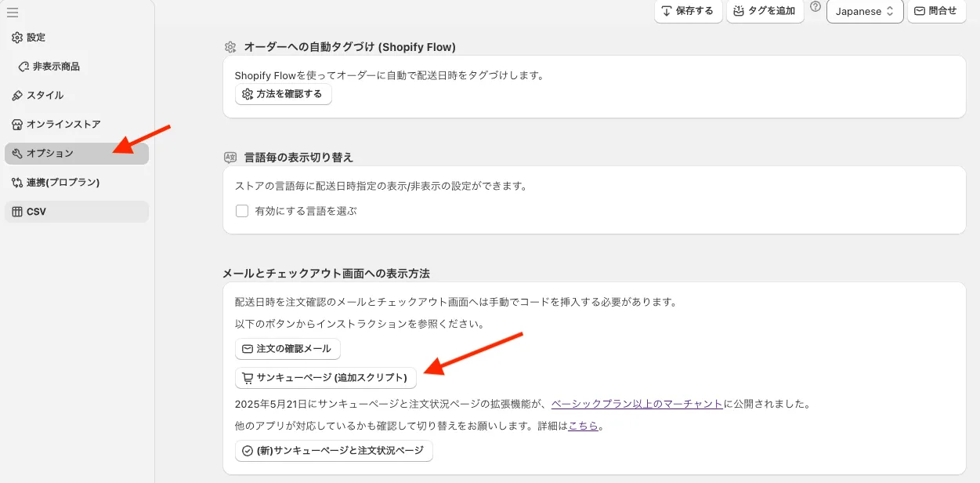Image resolution: width=980 pixels, height=483 pixels.
Task: Open the ベーシックプラン以上のマーチャント link
Action: 636,405
